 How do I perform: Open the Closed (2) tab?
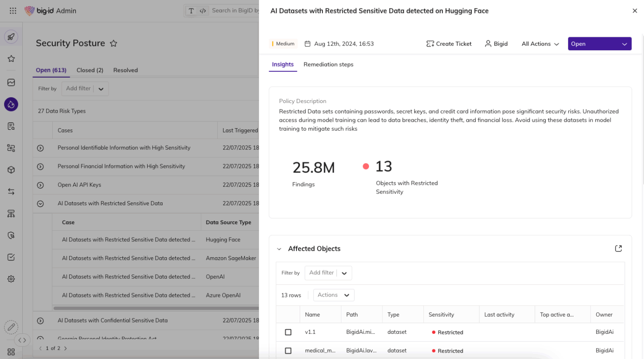point(90,70)
